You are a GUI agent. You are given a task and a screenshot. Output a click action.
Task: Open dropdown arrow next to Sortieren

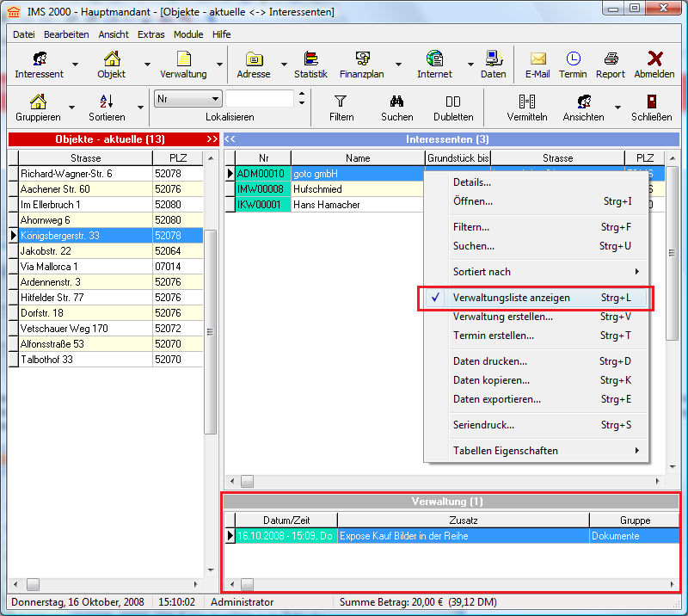(x=141, y=108)
